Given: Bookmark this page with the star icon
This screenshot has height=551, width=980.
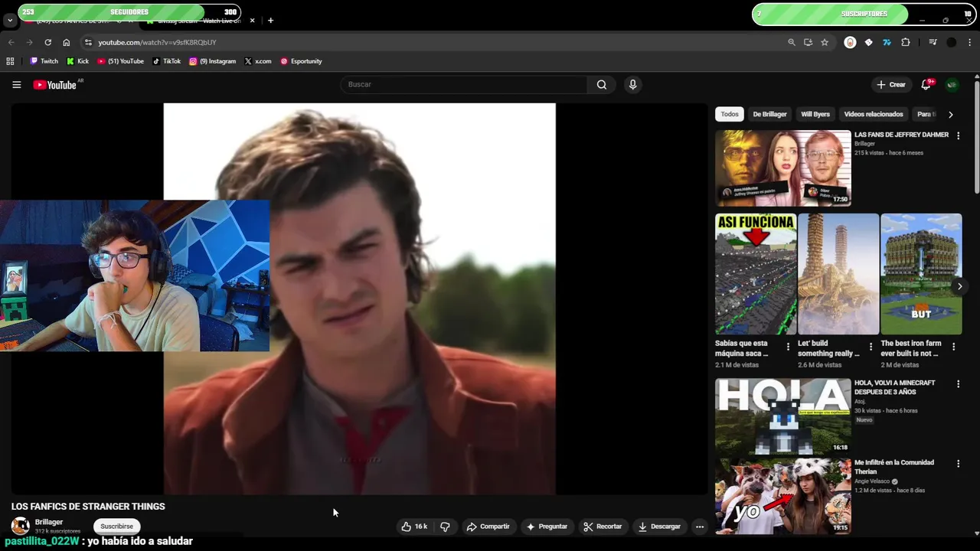Looking at the screenshot, I should click(825, 42).
